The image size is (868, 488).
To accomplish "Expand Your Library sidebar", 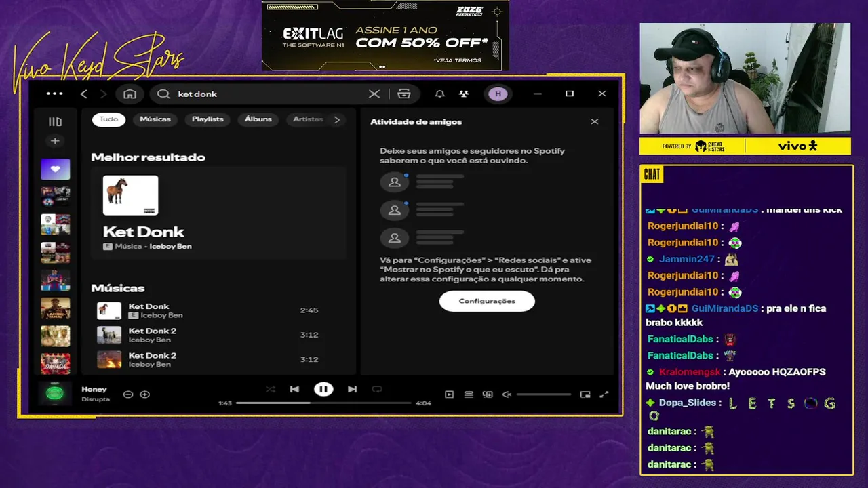I will pyautogui.click(x=55, y=122).
